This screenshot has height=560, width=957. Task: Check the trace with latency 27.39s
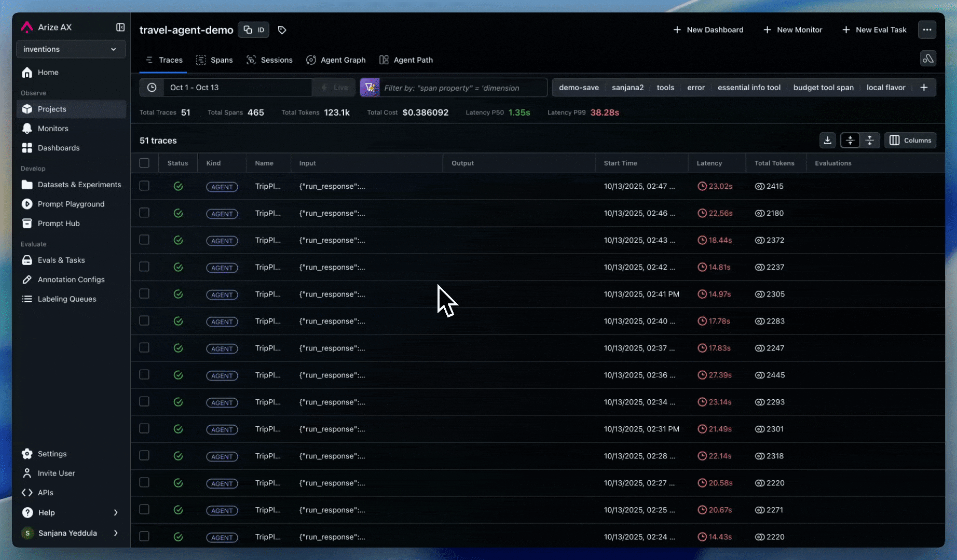tap(144, 374)
